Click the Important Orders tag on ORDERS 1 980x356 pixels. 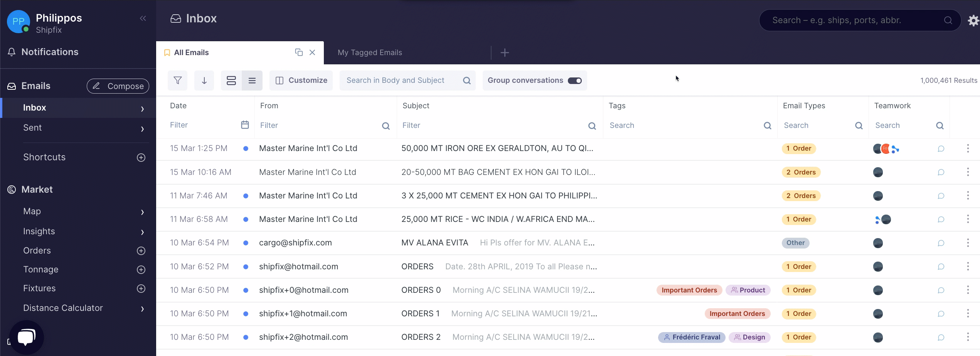737,314
